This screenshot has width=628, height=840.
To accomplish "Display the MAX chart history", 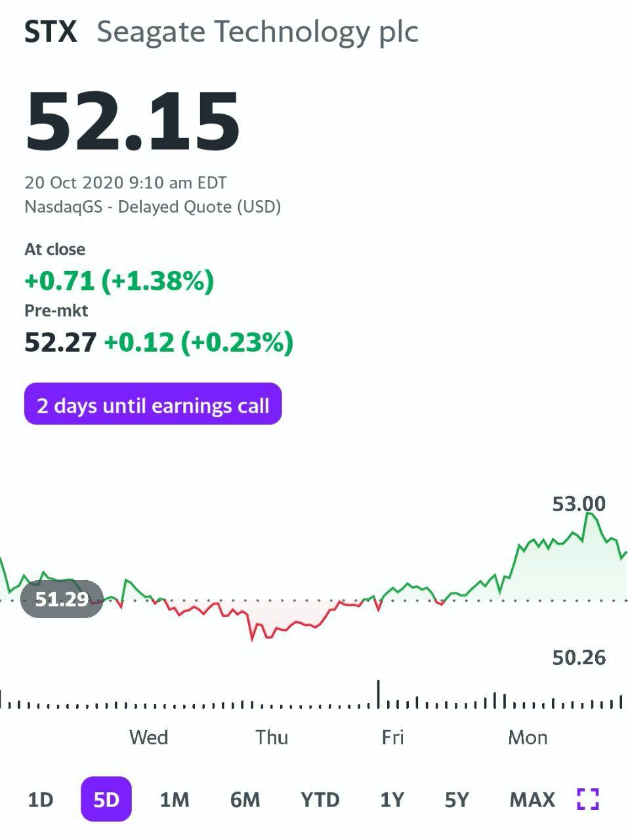I will pos(532,800).
